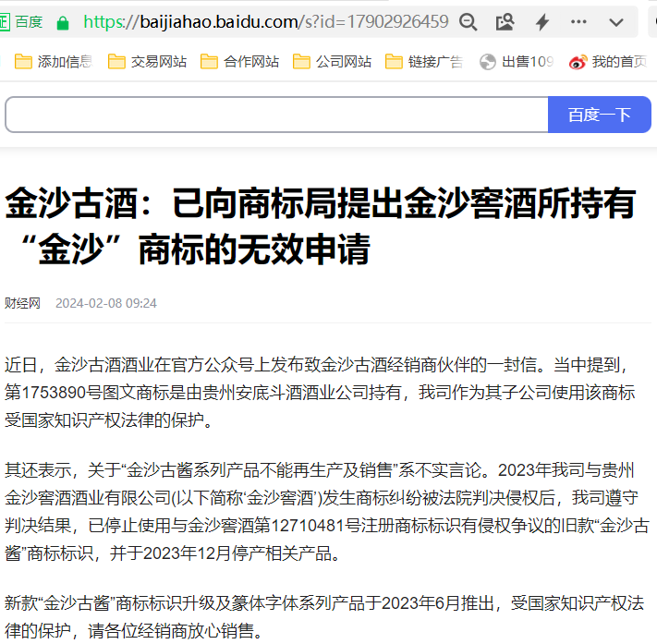The image size is (657, 644).
Task: Expand the 链接广告 bookmark folder
Action: (424, 62)
